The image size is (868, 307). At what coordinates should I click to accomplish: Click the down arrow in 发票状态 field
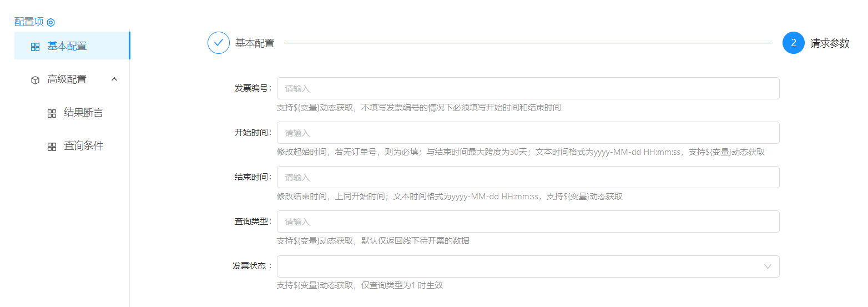coord(768,266)
